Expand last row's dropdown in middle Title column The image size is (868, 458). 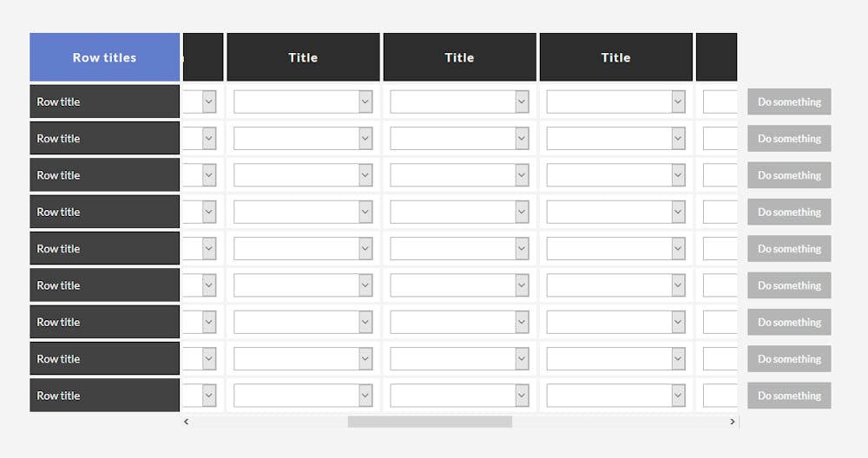point(459,396)
